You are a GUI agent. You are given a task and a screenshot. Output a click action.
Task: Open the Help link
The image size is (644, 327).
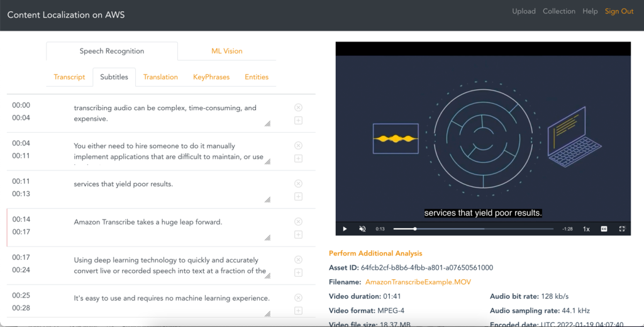(x=590, y=11)
